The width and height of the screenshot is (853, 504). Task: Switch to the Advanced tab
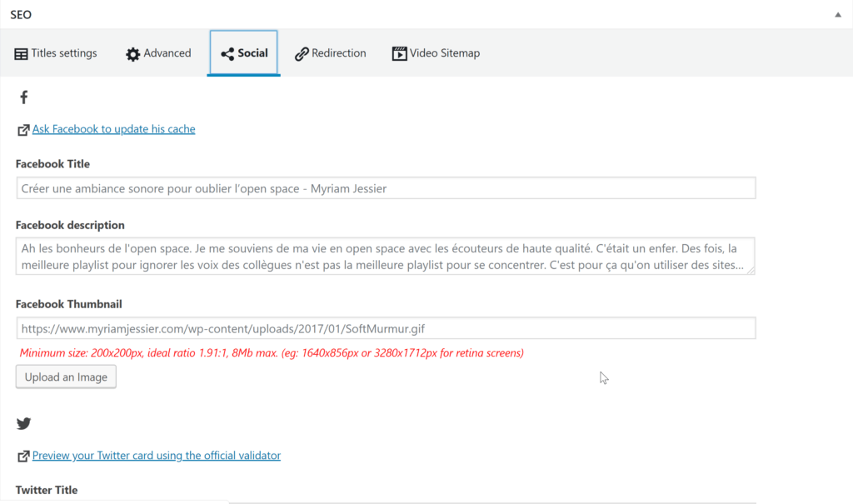(158, 53)
